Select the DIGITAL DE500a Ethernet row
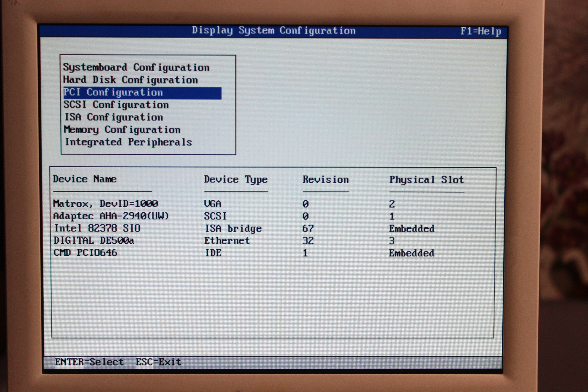Screen dimensions: 588x392 [x=94, y=240]
